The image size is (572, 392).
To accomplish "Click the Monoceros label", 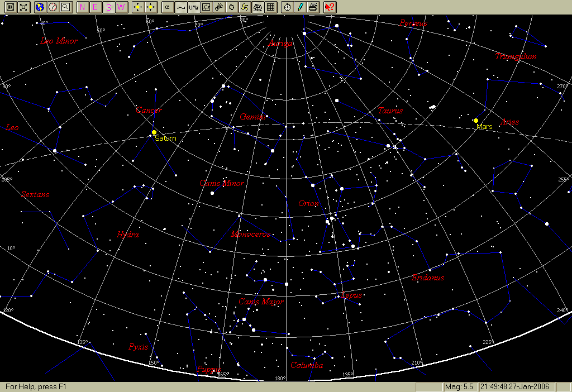I will click(x=251, y=234).
